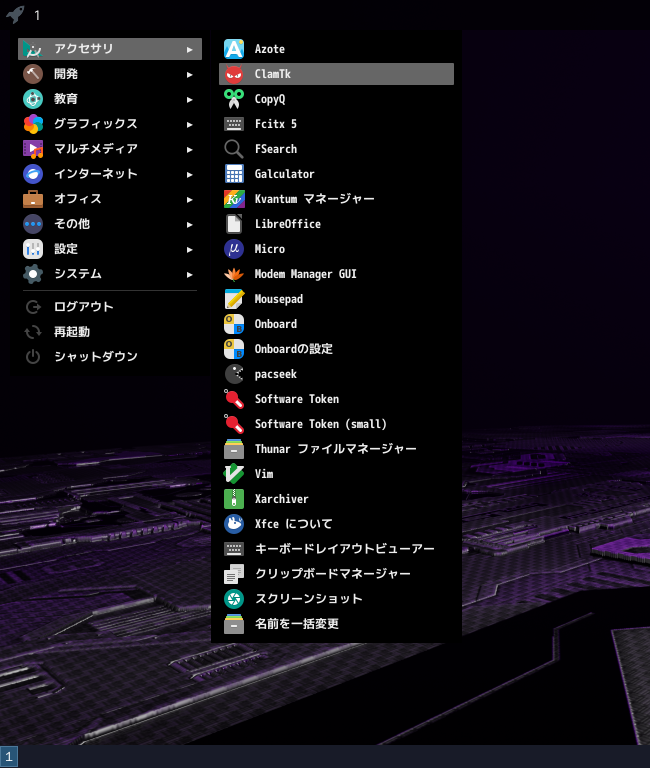The height and width of the screenshot is (768, 650).
Task: Open the 設定 category
Action: point(110,249)
